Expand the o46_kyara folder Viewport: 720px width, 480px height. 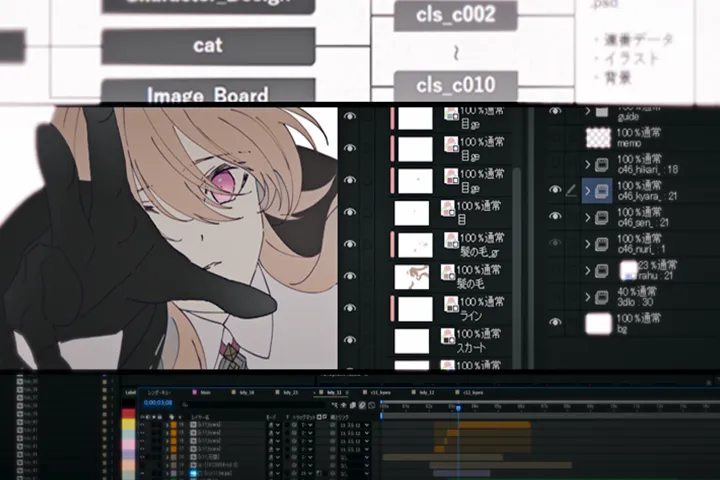click(x=588, y=191)
